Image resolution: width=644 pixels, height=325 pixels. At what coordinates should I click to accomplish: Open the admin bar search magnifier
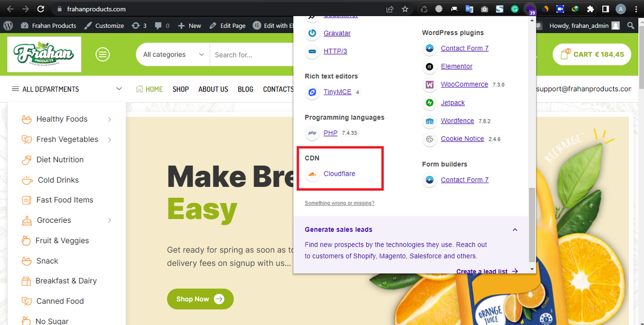click(631, 26)
